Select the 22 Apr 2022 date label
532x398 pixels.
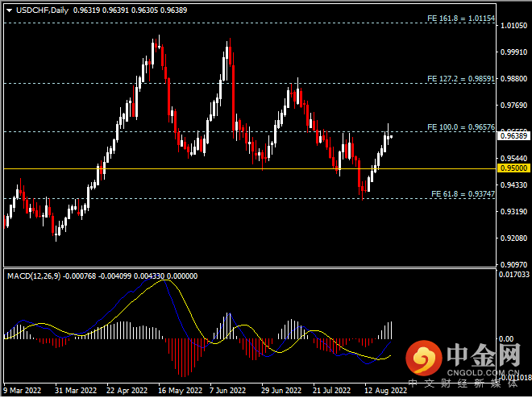pyautogui.click(x=127, y=391)
